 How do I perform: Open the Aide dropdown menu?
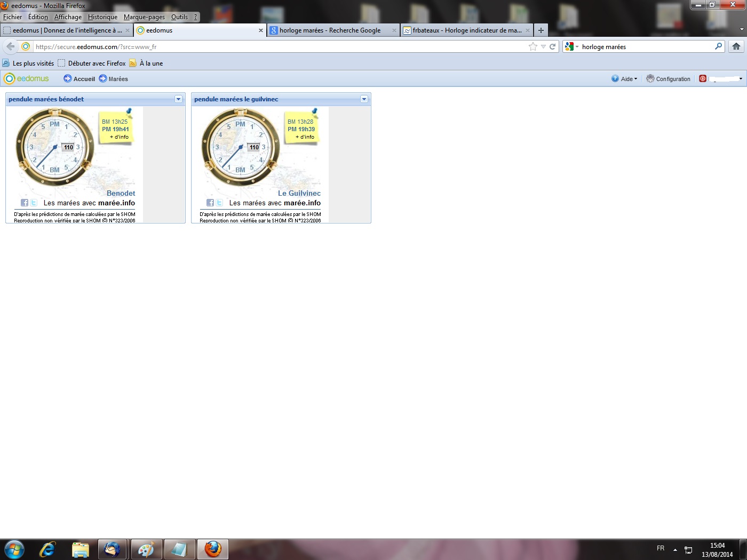[x=624, y=79]
